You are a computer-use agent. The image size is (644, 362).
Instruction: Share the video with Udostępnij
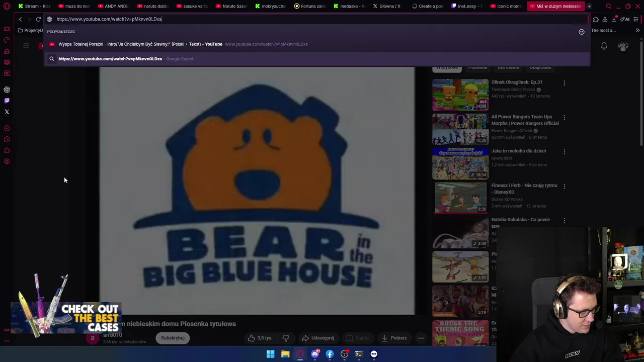(x=318, y=338)
